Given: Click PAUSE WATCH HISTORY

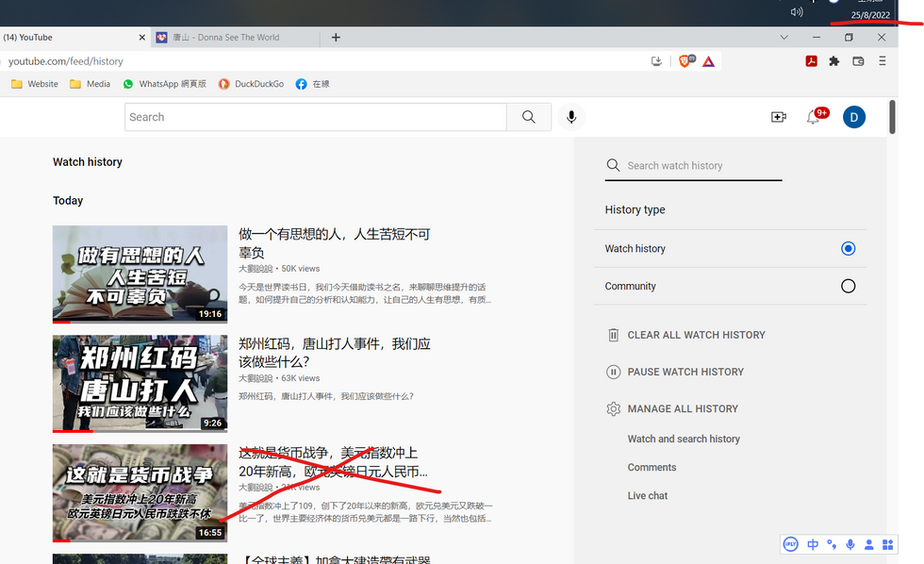Looking at the screenshot, I should 685,372.
